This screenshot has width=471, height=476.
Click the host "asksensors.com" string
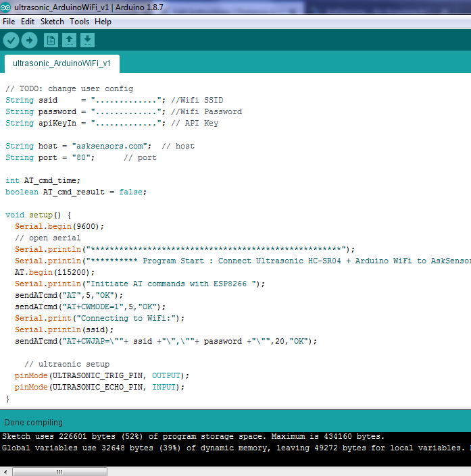point(109,146)
